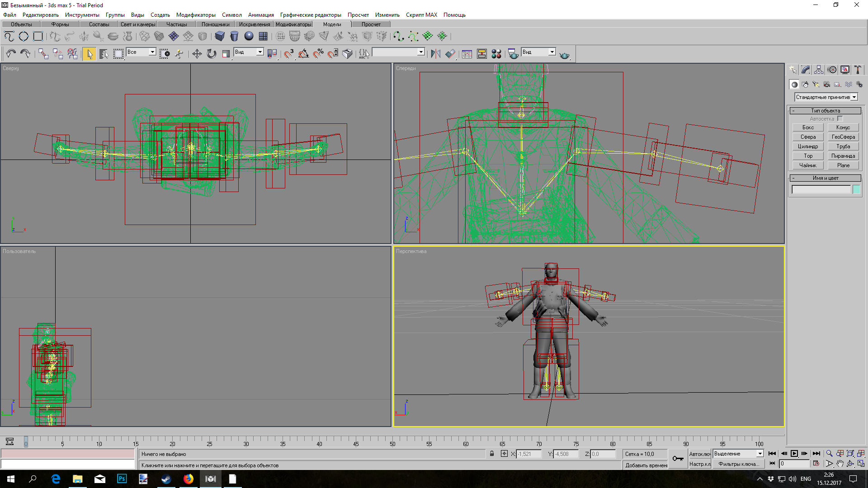Click the Mirror Selected Objects icon
Screen dimensions: 868x488
point(436,54)
